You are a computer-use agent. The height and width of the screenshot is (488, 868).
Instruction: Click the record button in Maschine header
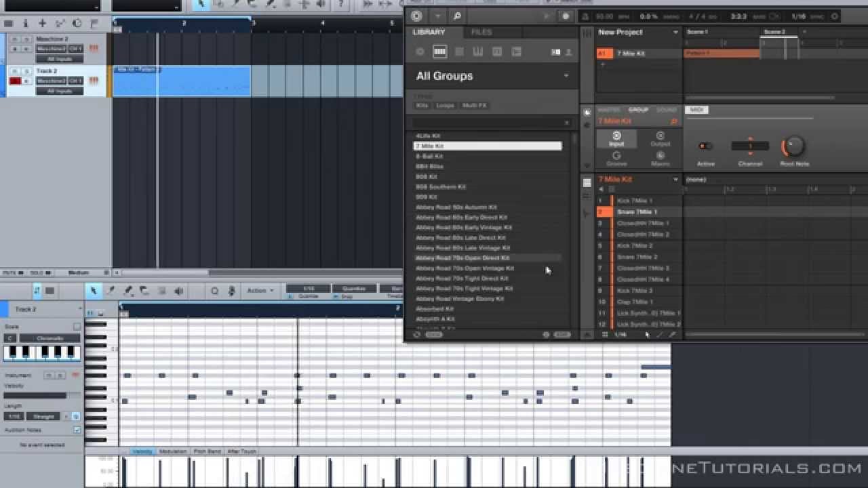coord(565,16)
